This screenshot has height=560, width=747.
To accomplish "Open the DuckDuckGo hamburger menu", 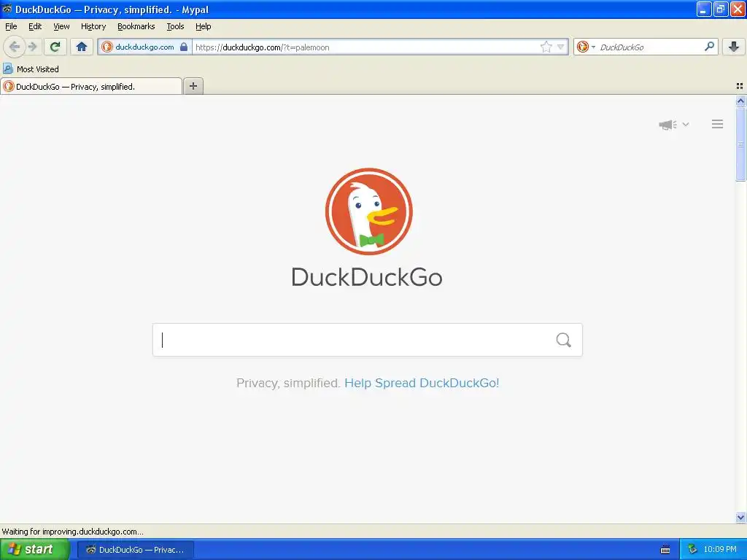I will 718,124.
